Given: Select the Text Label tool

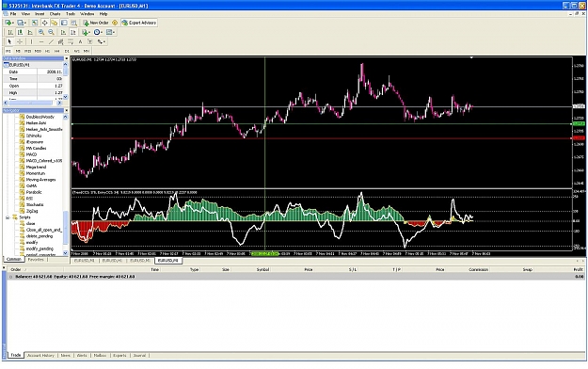Looking at the screenshot, I should (x=90, y=41).
